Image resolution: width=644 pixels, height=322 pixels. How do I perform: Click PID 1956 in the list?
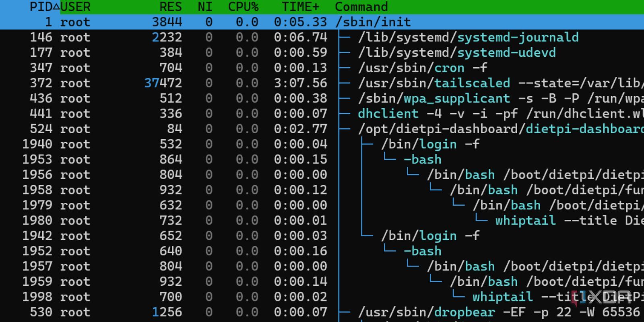pos(37,175)
